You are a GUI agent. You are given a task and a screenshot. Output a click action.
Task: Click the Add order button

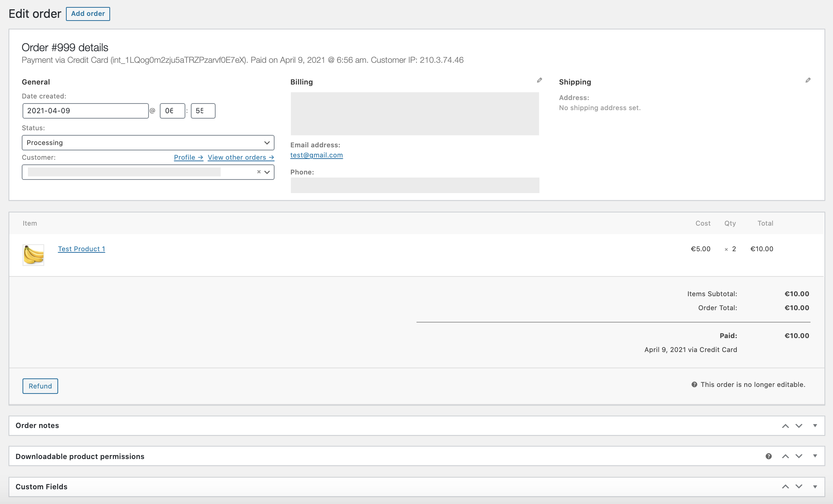88,14
